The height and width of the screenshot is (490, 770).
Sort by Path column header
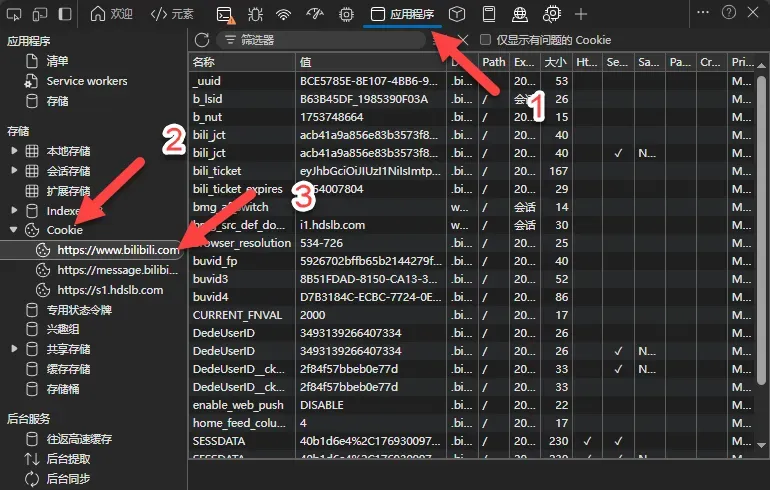click(x=494, y=62)
